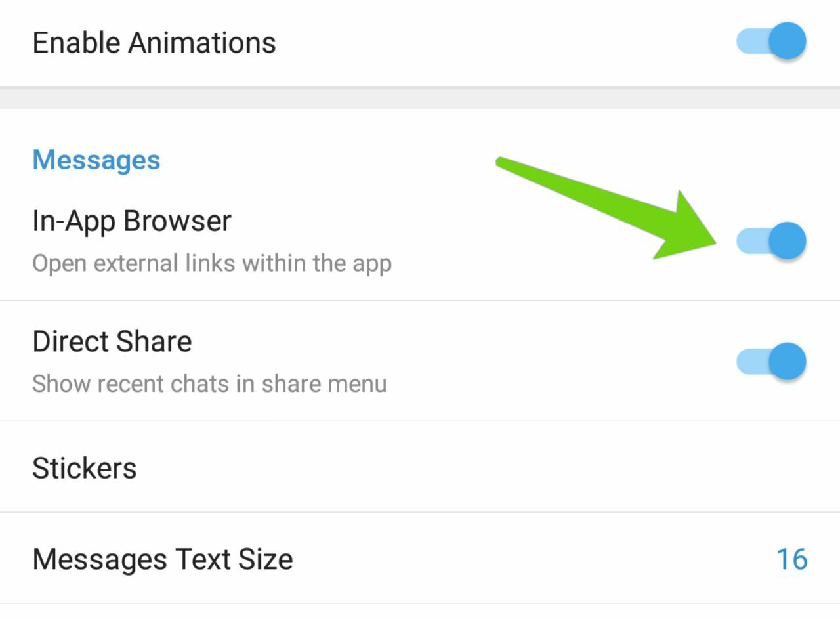Turn off the In-App Browser switch
The image size is (840, 619).
(x=770, y=241)
